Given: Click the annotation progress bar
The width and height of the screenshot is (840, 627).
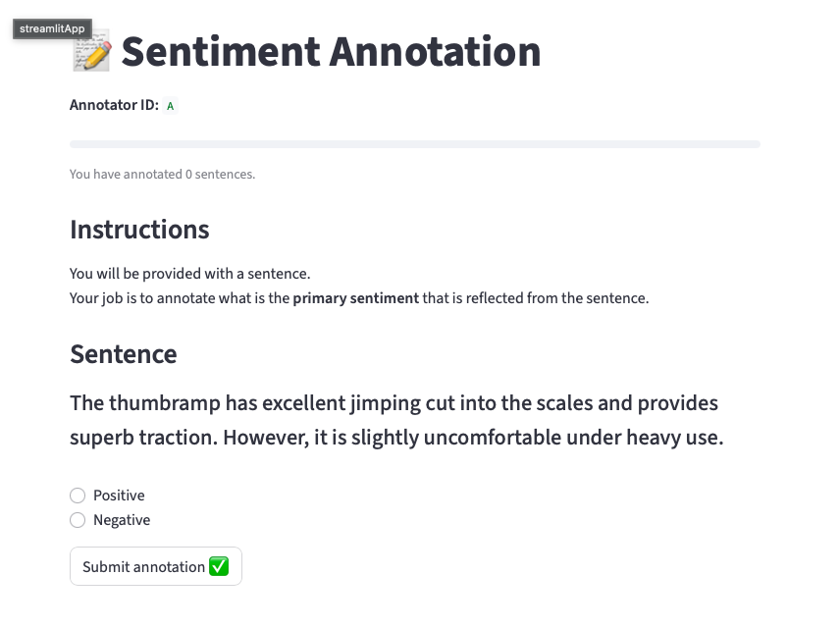Looking at the screenshot, I should (x=414, y=144).
